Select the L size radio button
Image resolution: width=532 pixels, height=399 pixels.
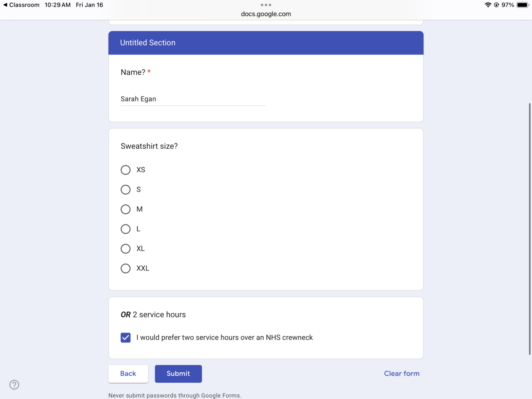126,229
